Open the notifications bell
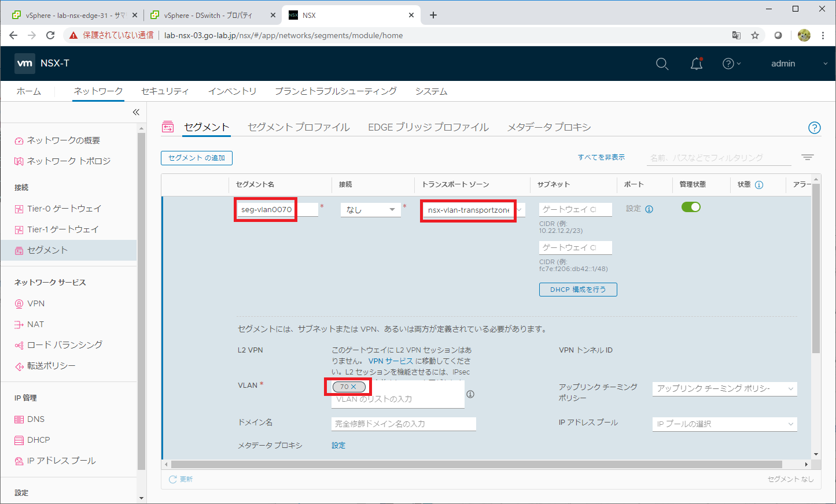836x504 pixels. [x=697, y=64]
